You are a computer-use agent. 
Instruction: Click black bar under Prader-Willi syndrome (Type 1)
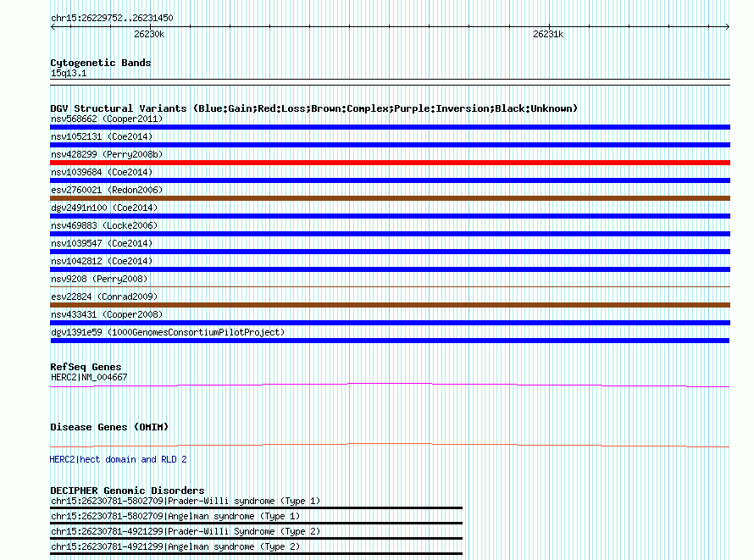257,507
